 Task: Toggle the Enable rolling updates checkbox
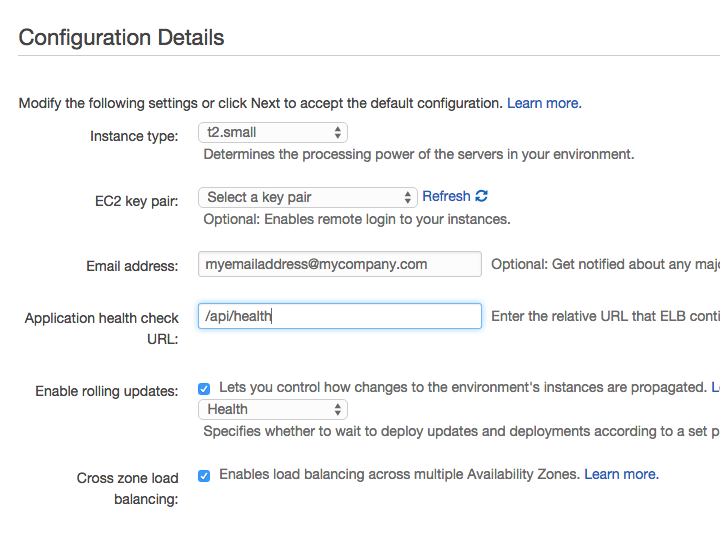204,389
